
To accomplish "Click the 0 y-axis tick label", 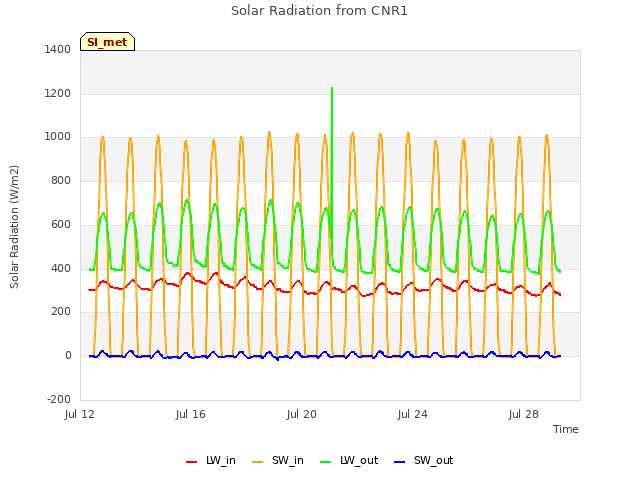I will tap(68, 356).
